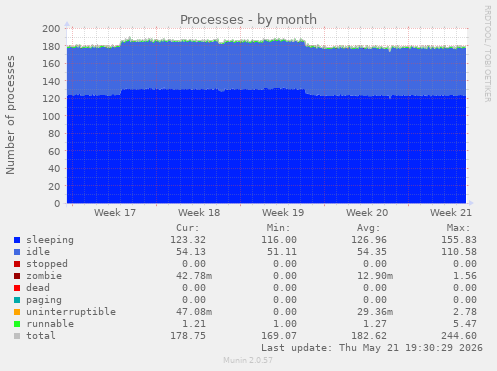This screenshot has width=497, height=371.
Task: Click the stopped legend color swatch
Action: click(x=17, y=264)
